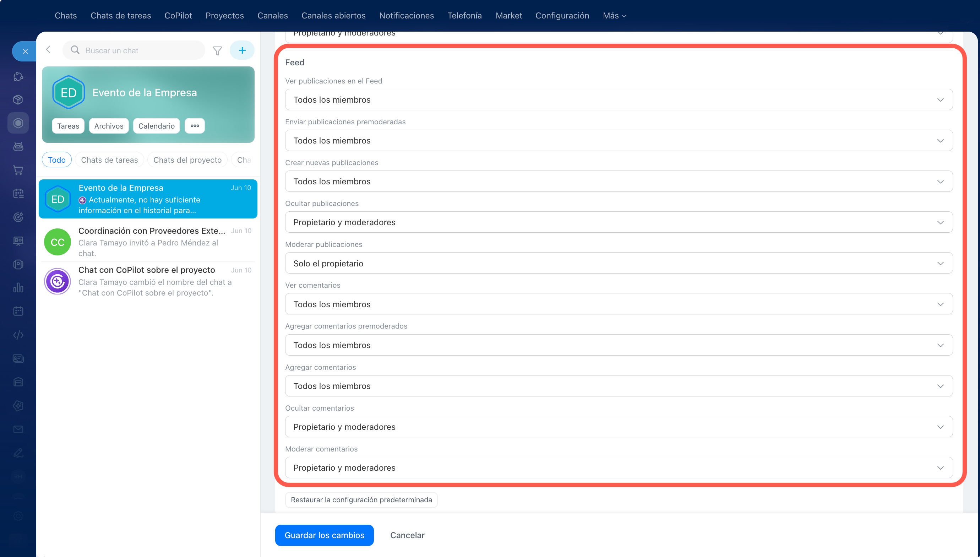
Task: Open Moderar publicaciones dropdown
Action: coord(619,263)
